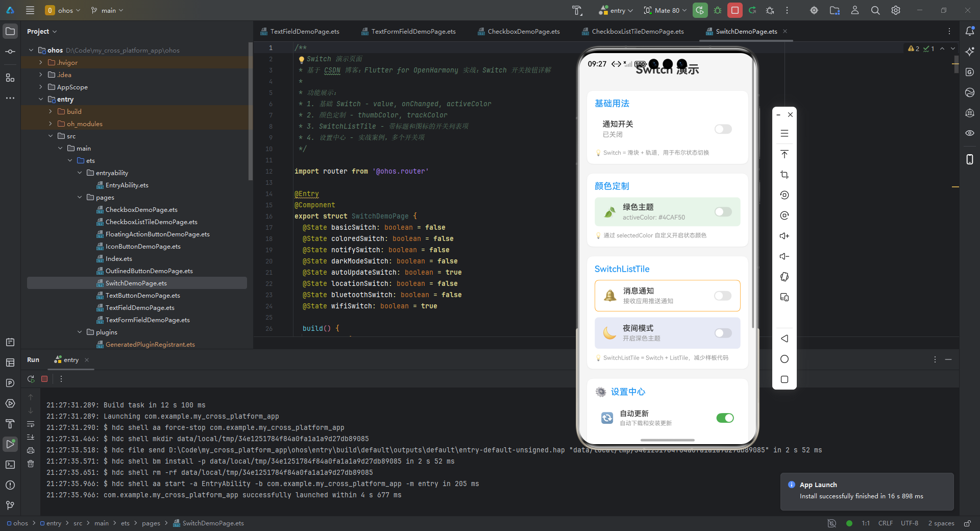Expand the AppScope folder
The image size is (980, 531).
(41, 87)
